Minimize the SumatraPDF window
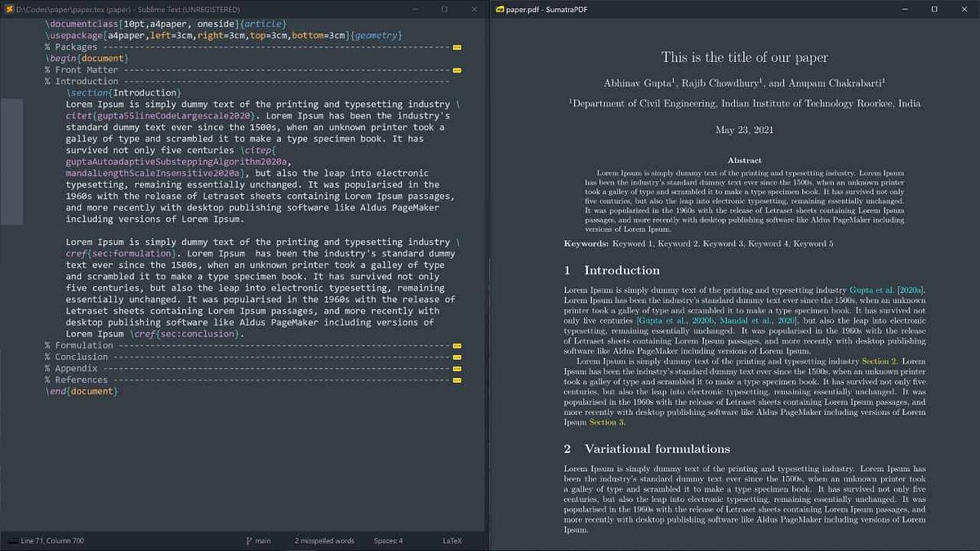The image size is (980, 551). pyautogui.click(x=905, y=9)
